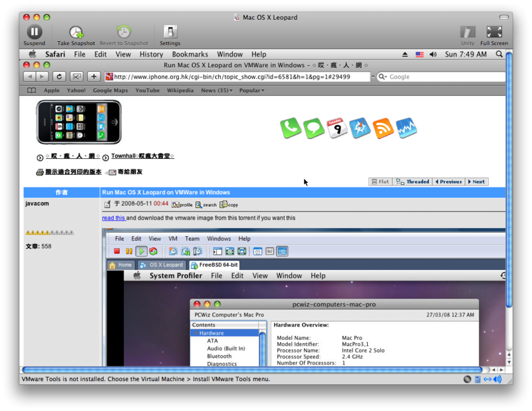Open the Safari menu
Viewport: 532px width, 411px height.
pyautogui.click(x=55, y=55)
